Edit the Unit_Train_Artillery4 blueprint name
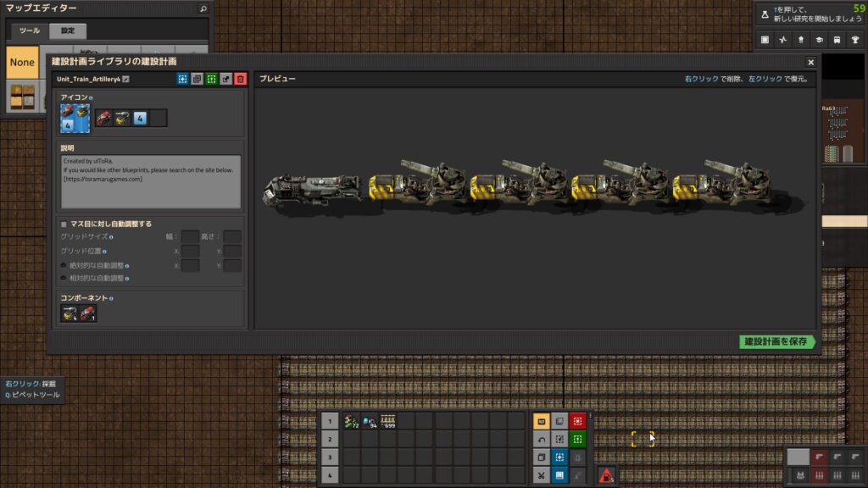Viewport: 868px width, 488px height. pyautogui.click(x=126, y=79)
